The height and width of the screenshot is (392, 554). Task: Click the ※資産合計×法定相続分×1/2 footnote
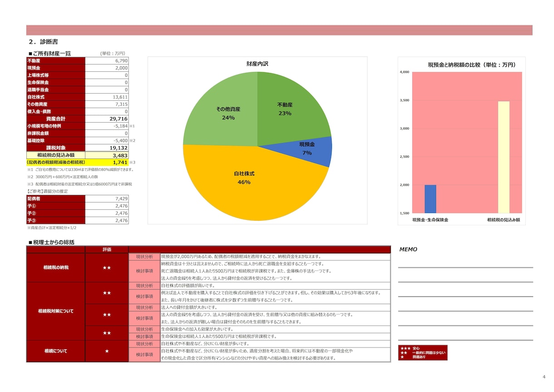[x=52, y=228]
